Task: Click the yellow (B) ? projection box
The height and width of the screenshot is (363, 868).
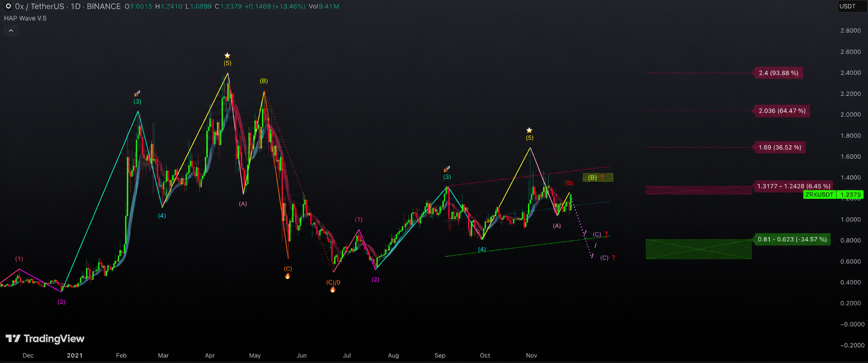Action: (x=598, y=178)
